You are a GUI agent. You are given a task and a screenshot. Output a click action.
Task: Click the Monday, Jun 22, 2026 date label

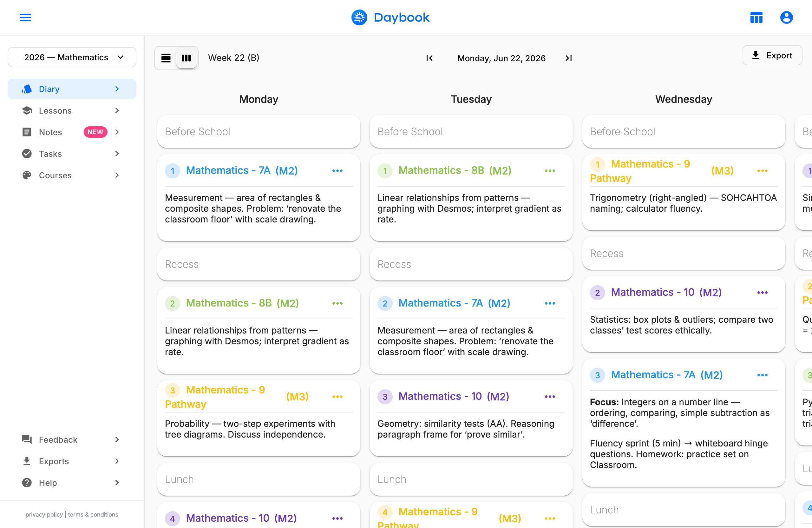pyautogui.click(x=501, y=58)
